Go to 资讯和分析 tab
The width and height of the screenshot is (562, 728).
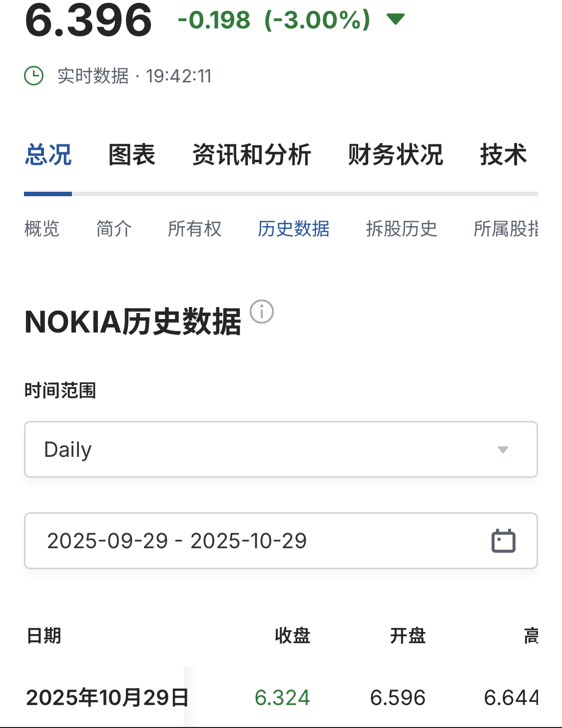pyautogui.click(x=251, y=155)
